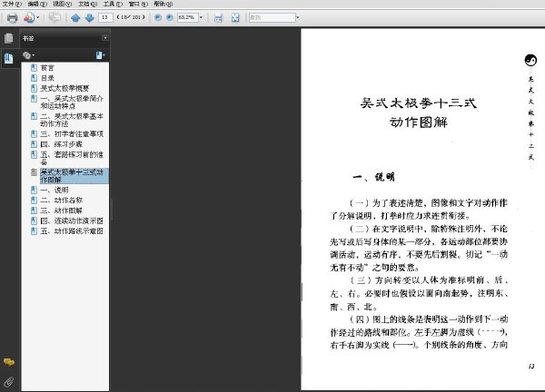Select bookmark 四、练习步骤
545x392 pixels.
pyautogui.click(x=61, y=144)
